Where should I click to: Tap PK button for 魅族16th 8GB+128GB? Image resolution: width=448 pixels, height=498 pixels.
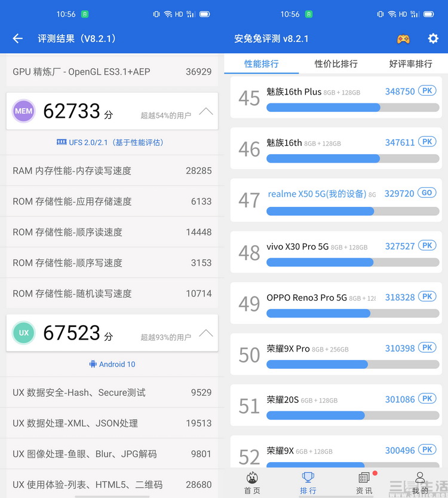tap(427, 142)
